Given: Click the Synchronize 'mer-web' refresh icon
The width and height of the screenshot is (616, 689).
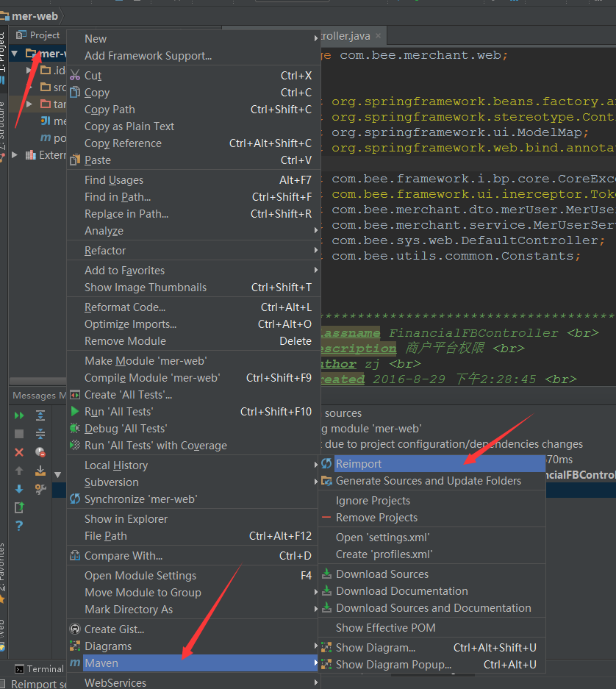Looking at the screenshot, I should pos(75,499).
